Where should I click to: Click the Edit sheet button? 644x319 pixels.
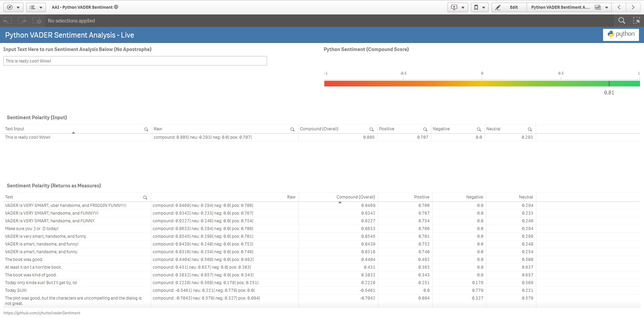509,7
